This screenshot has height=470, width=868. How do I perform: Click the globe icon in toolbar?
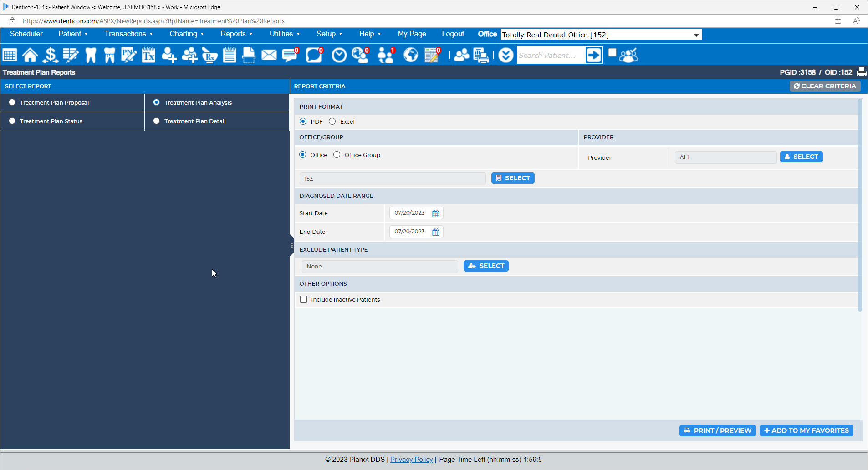pos(410,56)
